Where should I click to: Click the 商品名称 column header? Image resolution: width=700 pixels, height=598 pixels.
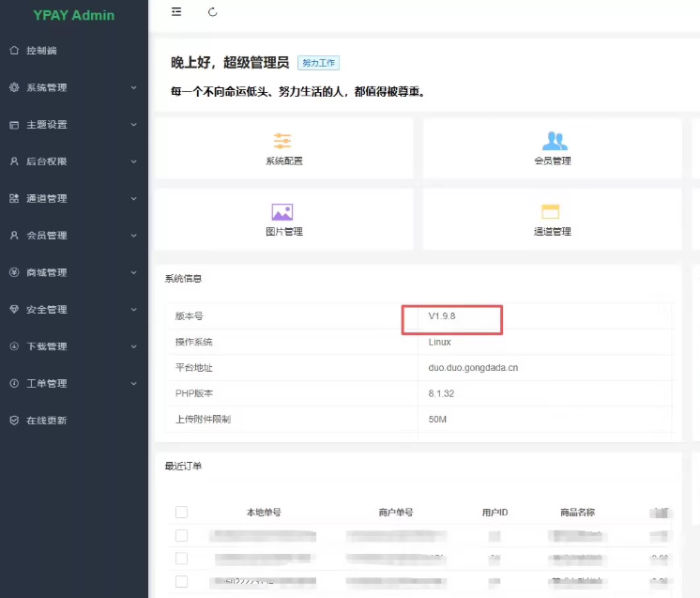coord(577,513)
